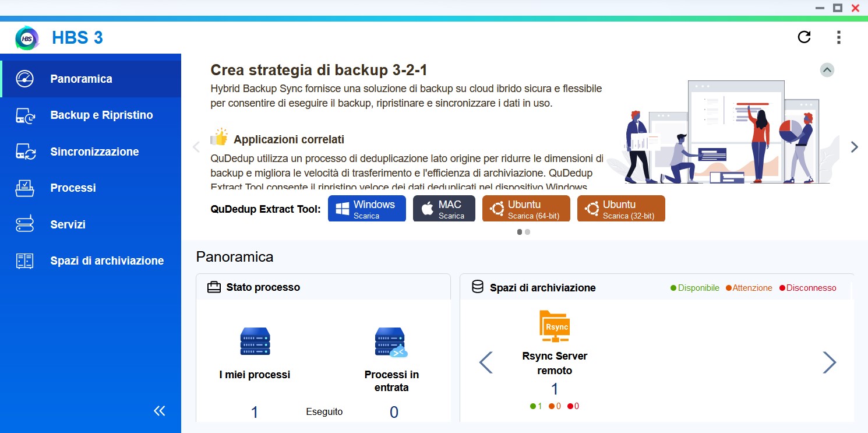Open the three-dot more options menu

tap(838, 37)
